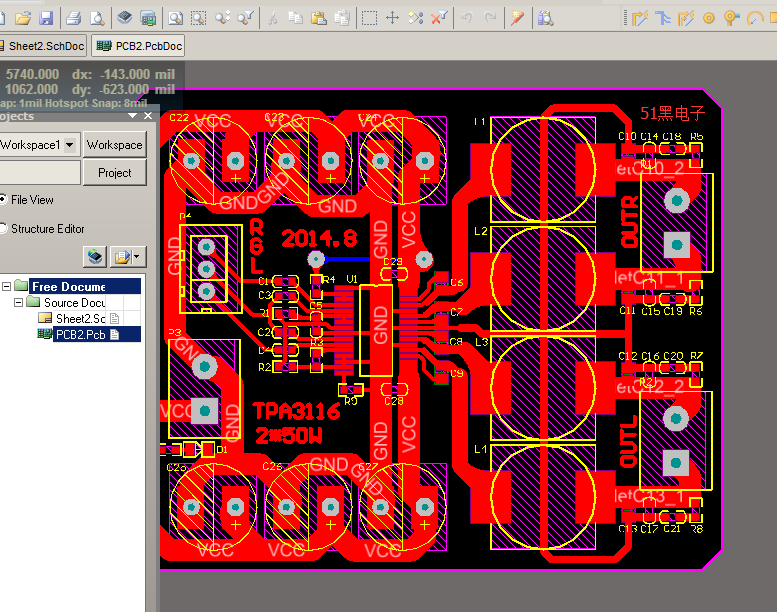Print the active document
This screenshot has width=777, height=612.
(73, 19)
